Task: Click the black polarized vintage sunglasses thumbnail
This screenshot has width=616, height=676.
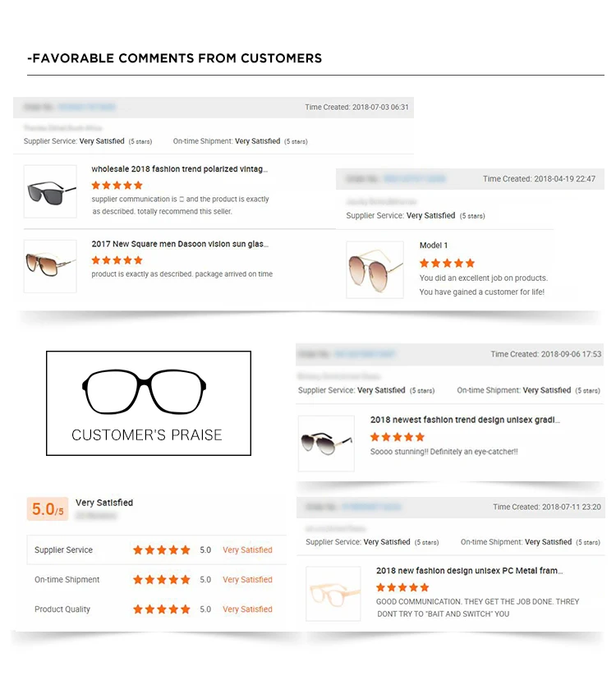Action: [50, 191]
